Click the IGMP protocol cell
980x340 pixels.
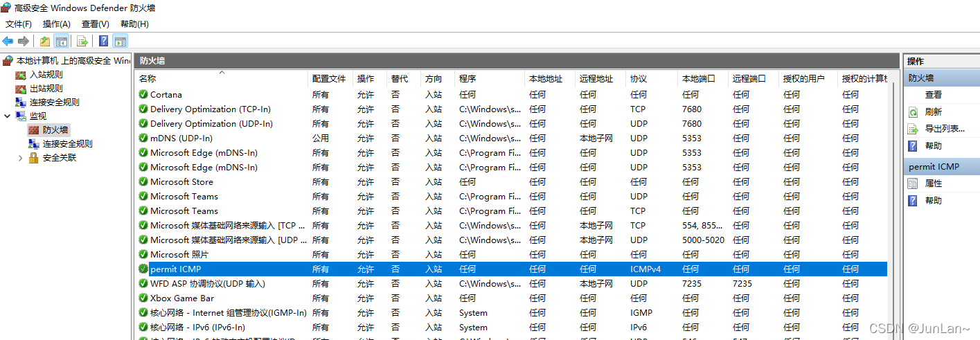pos(641,312)
